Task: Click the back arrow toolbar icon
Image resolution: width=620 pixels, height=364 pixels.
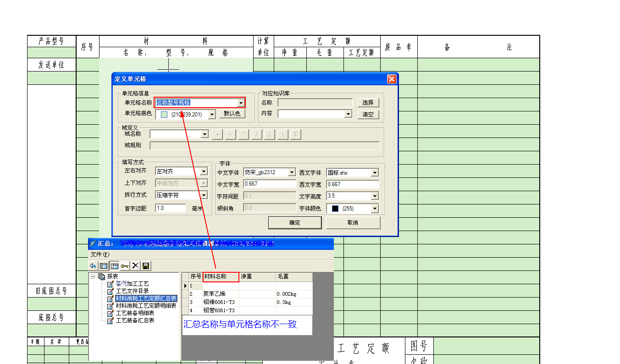Action: tap(93, 266)
